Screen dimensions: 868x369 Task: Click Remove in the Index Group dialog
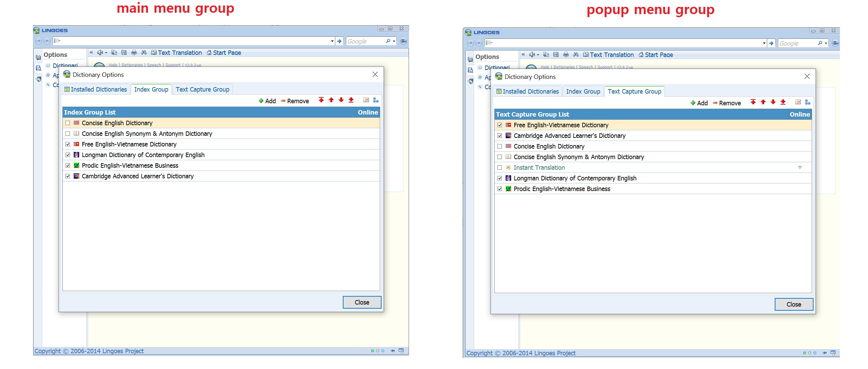point(295,101)
